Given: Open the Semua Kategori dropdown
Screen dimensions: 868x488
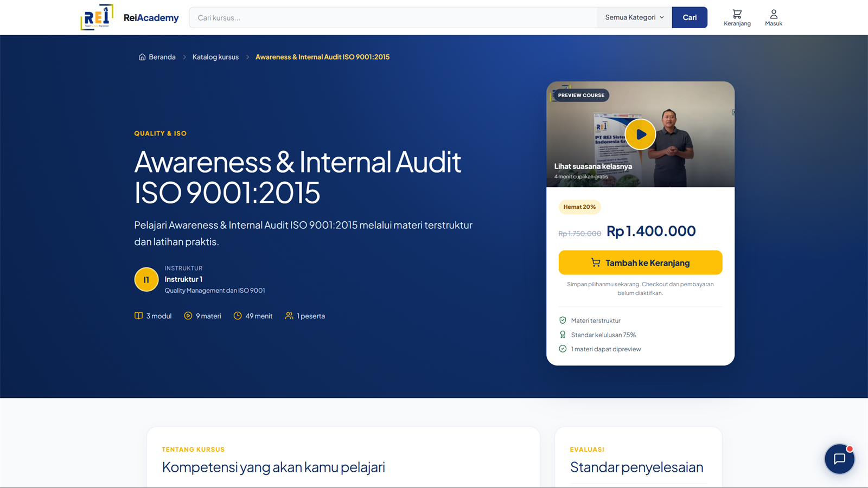Looking at the screenshot, I should (634, 17).
